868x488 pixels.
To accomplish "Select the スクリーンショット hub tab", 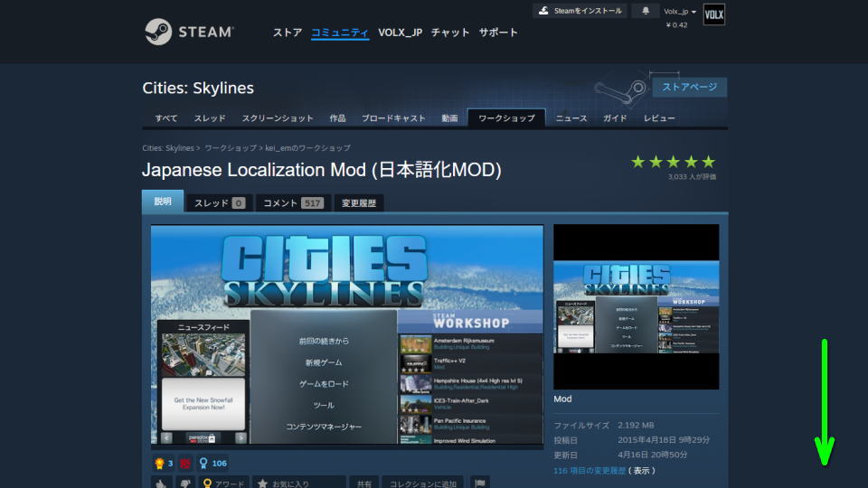I will coord(278,118).
